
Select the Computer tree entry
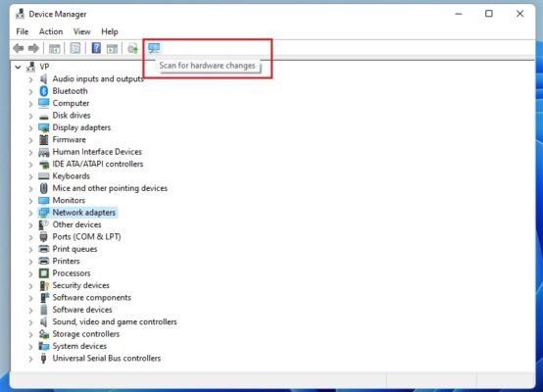pos(71,103)
